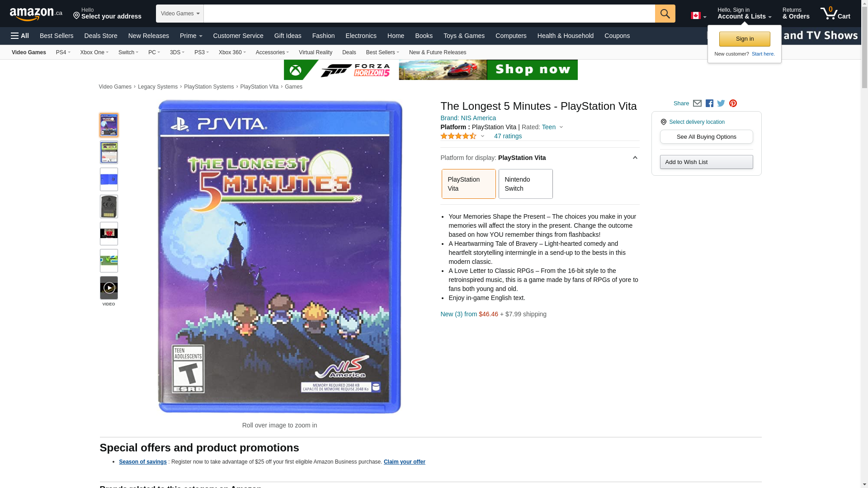This screenshot has height=488, width=868.
Task: Open the country flag language selector
Action: click(x=698, y=16)
